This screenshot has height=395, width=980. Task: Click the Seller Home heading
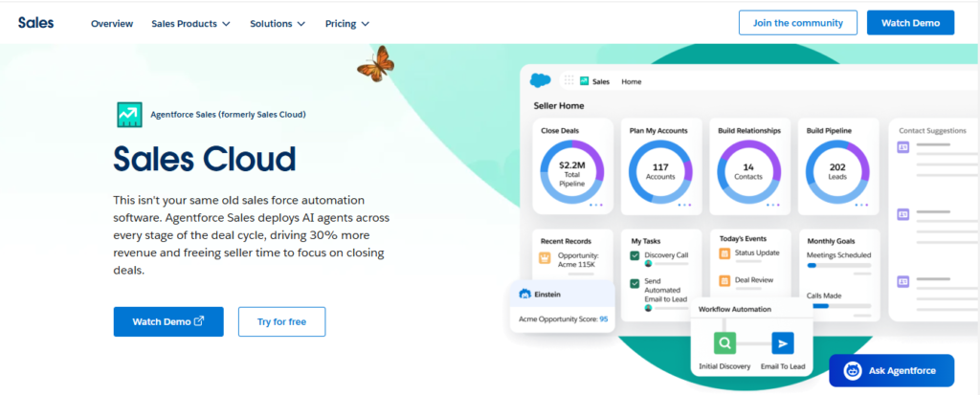(559, 105)
